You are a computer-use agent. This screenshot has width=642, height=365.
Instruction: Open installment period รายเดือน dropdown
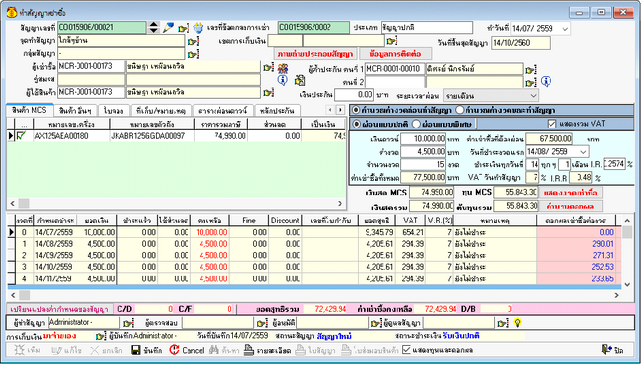[533, 96]
